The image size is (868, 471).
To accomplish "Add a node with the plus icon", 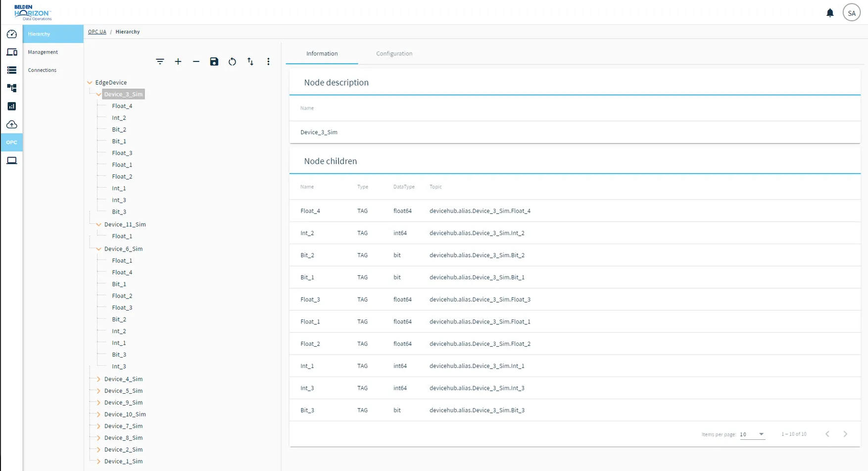I will pyautogui.click(x=178, y=61).
